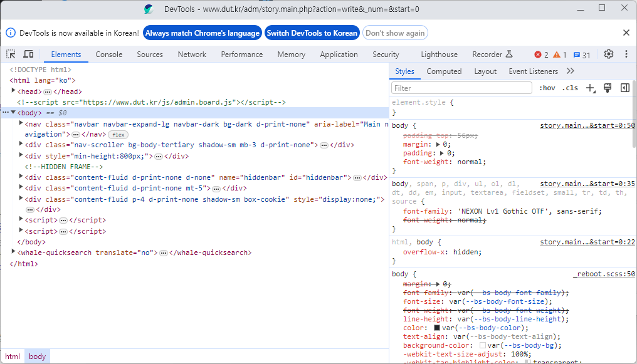This screenshot has height=364, width=637.
Task: Expand the whale-quicksearch element
Action: click(x=13, y=252)
